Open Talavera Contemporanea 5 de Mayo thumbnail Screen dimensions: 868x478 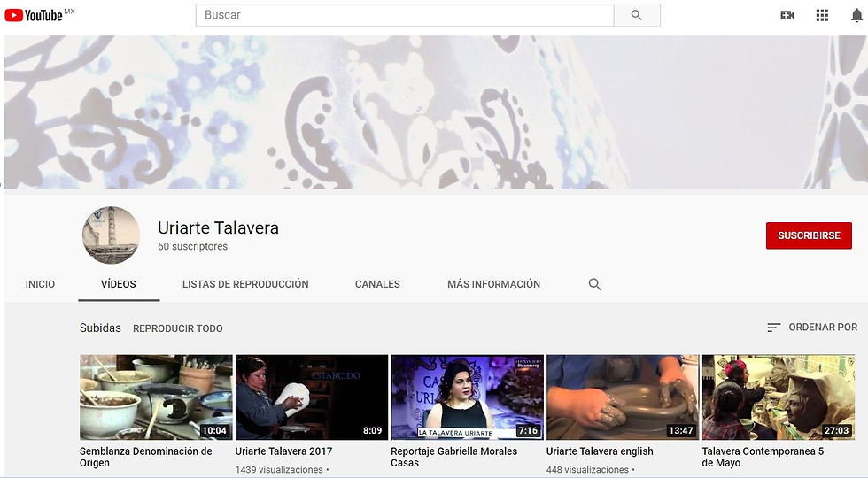click(779, 397)
